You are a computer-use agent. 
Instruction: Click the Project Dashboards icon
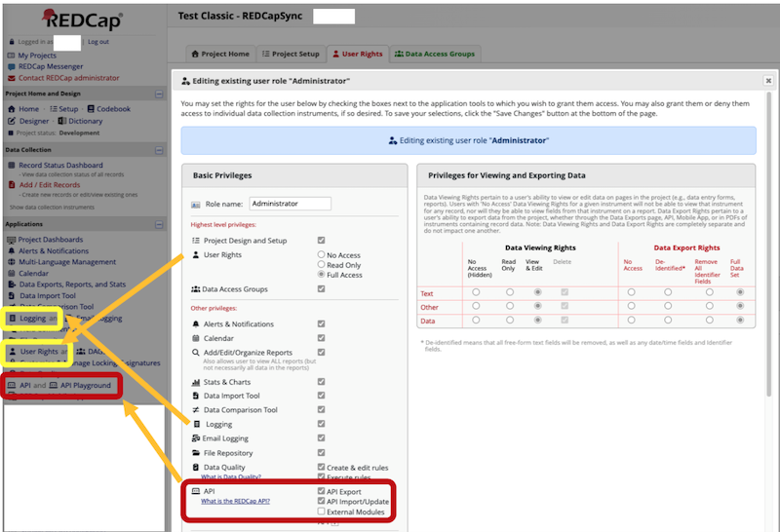(x=12, y=240)
